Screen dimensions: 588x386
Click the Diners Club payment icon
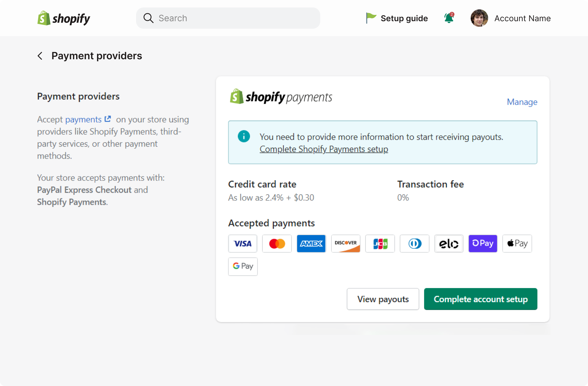point(414,244)
